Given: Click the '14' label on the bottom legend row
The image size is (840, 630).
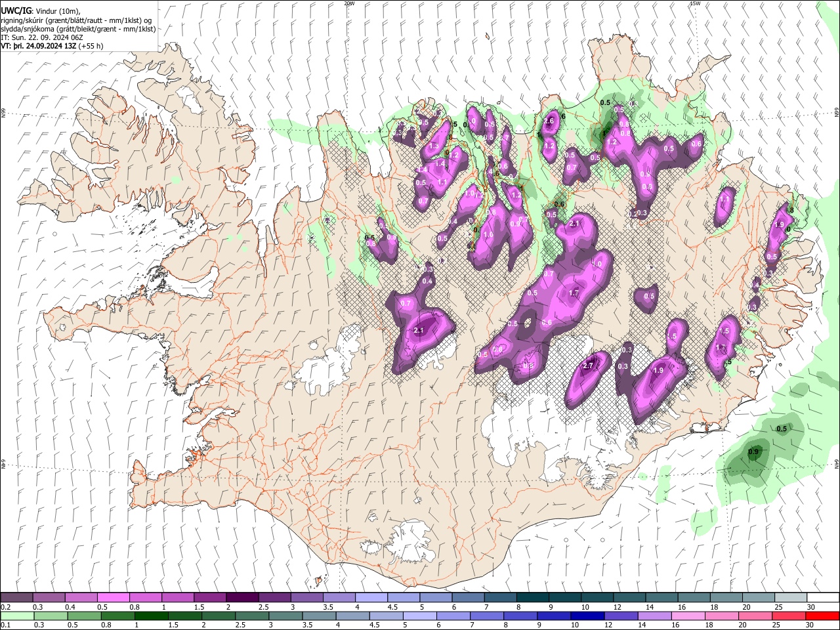Looking at the screenshot, I should point(641,625).
